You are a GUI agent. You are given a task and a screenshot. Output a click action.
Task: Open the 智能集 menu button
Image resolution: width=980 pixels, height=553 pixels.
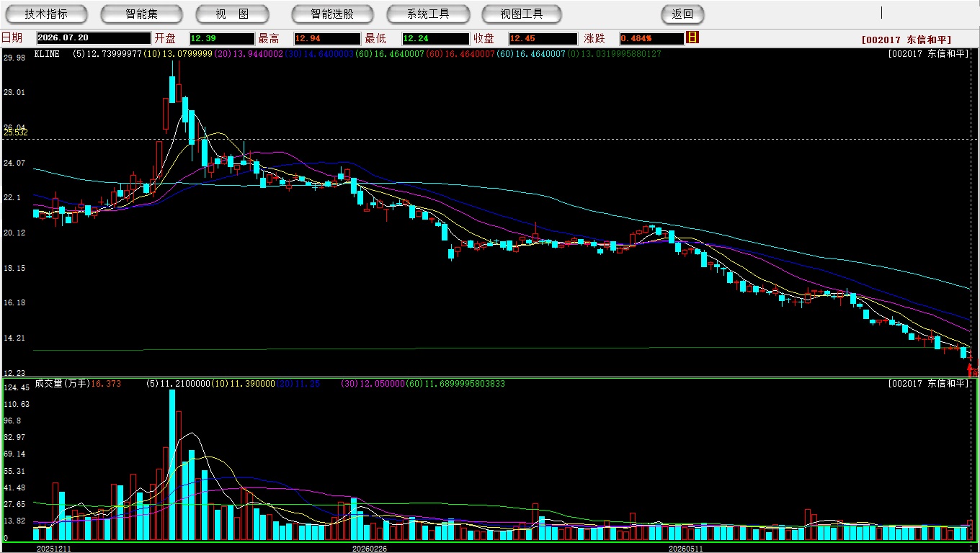click(141, 14)
